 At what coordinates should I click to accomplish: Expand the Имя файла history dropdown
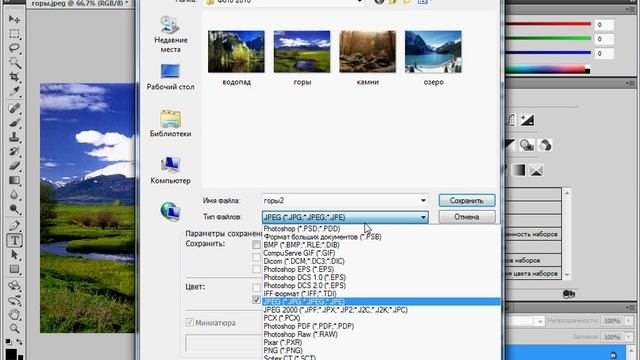[423, 200]
